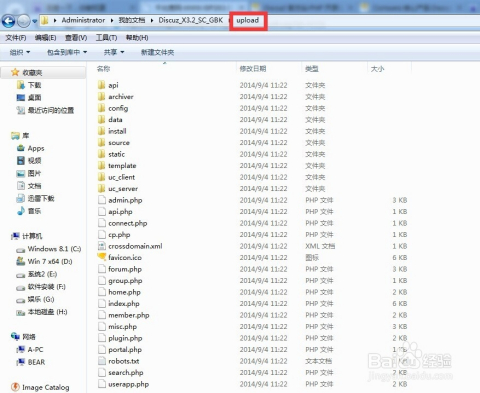This screenshot has width=480, height=393.
Task: Select the config folder icon
Action: pyautogui.click(x=101, y=108)
